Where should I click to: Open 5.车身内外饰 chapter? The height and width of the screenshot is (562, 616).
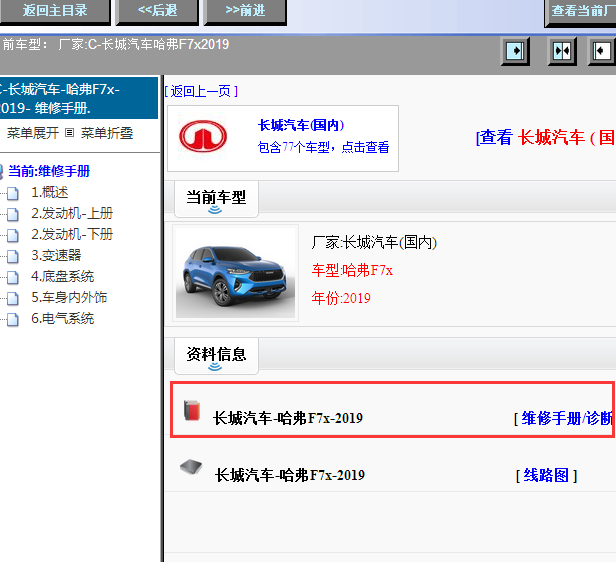coord(69,297)
